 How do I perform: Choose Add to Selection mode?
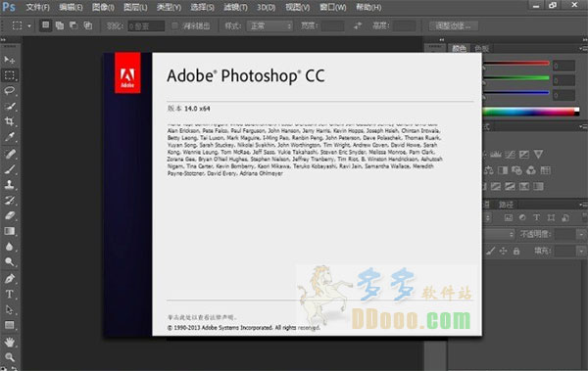tap(59, 25)
